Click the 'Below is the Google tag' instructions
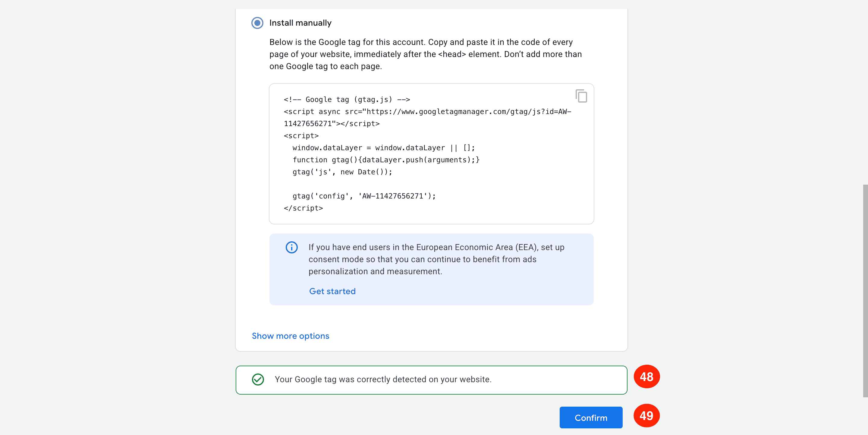Image resolution: width=868 pixels, height=435 pixels. tap(426, 54)
